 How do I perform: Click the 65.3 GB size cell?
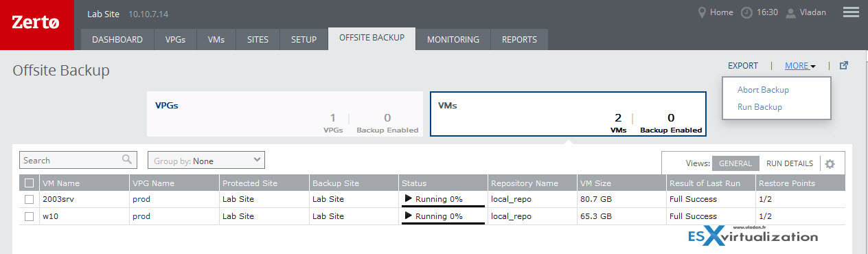pyautogui.click(x=598, y=216)
